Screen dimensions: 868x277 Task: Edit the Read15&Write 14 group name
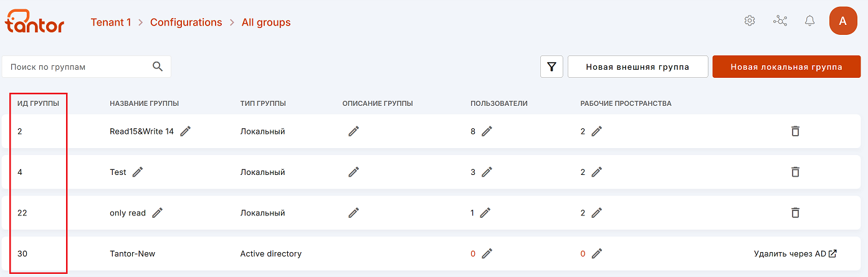pos(186,131)
